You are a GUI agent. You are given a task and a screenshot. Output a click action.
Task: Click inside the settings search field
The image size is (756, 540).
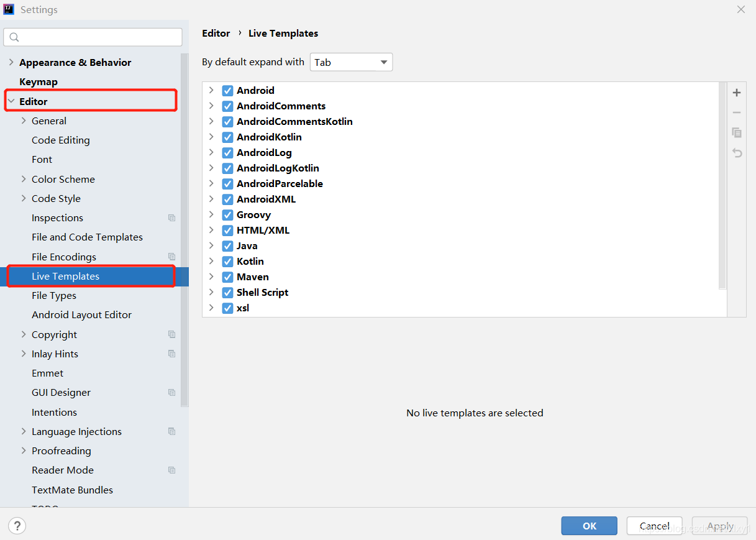[93, 37]
